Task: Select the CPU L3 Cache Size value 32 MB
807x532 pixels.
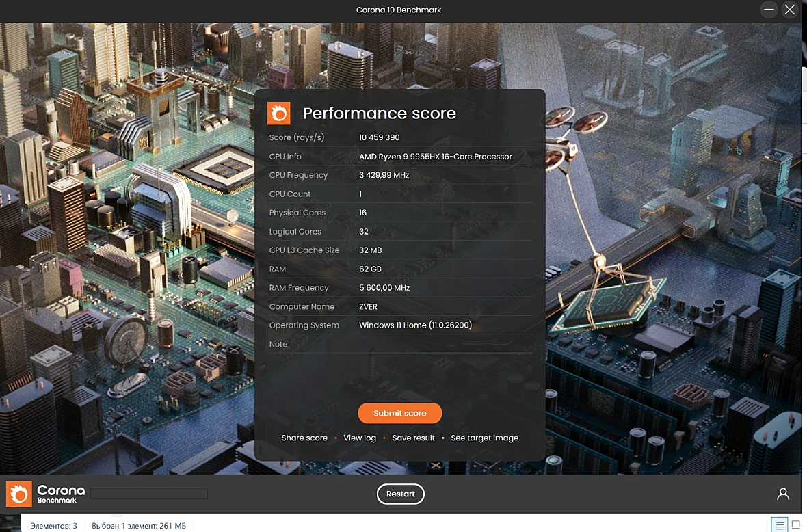Action: (x=371, y=250)
